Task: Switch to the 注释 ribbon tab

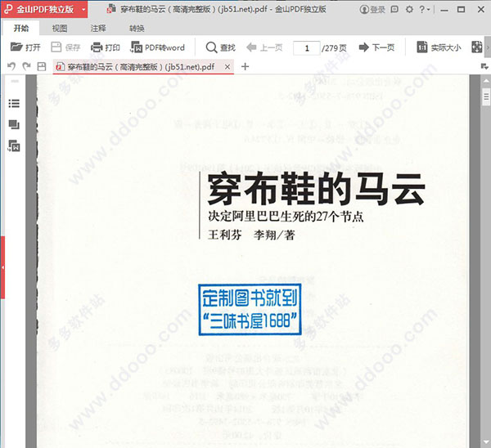Action: [x=98, y=29]
